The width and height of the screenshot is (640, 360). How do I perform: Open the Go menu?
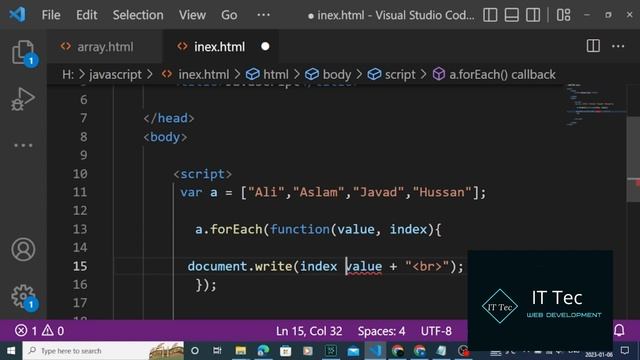pos(229,15)
